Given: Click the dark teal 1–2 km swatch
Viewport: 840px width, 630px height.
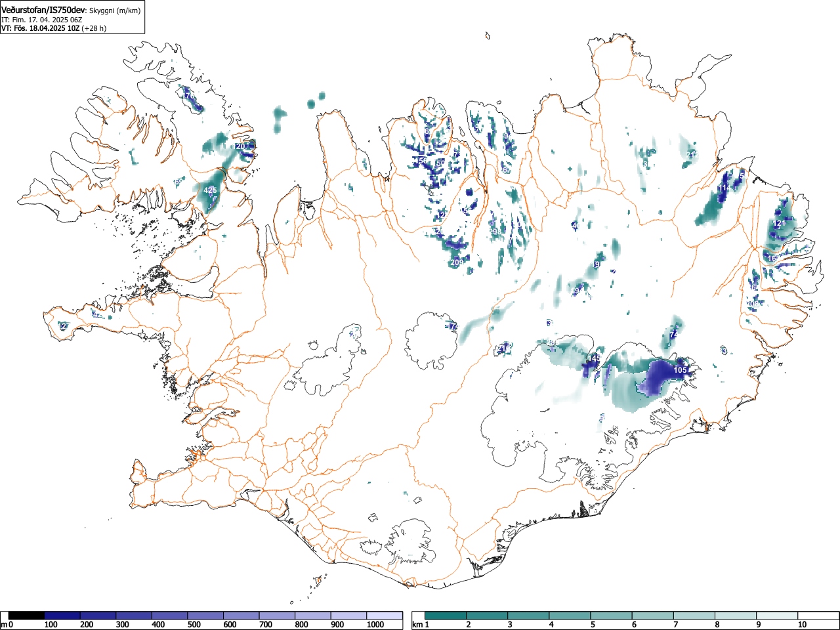Looking at the screenshot, I should pyautogui.click(x=446, y=616).
